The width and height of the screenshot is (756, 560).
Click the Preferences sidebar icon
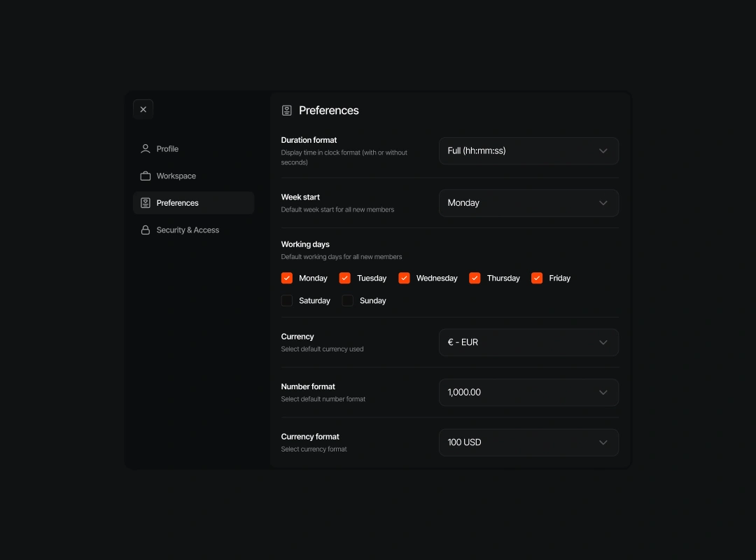(146, 203)
